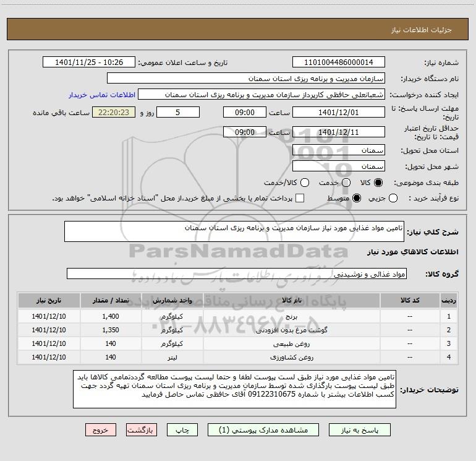Screen dimensions: 476x461
Task: Click the announcement date field 1401/11/25 - 10:26
Action: pyautogui.click(x=89, y=62)
